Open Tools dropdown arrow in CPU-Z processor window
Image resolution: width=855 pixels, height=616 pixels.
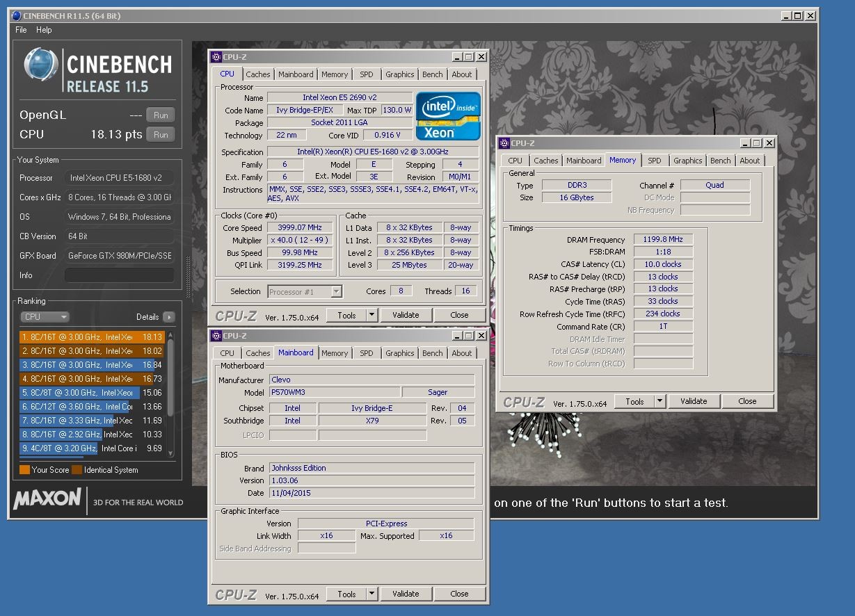tap(372, 315)
